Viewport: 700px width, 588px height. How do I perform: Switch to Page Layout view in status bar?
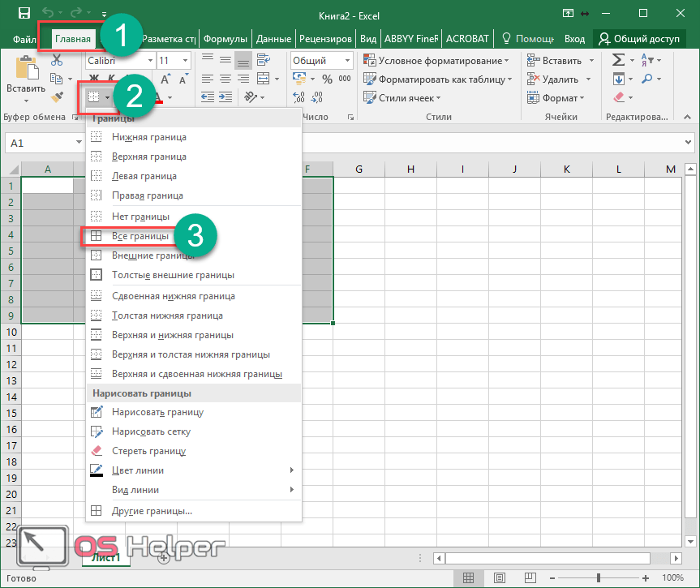[x=500, y=577]
